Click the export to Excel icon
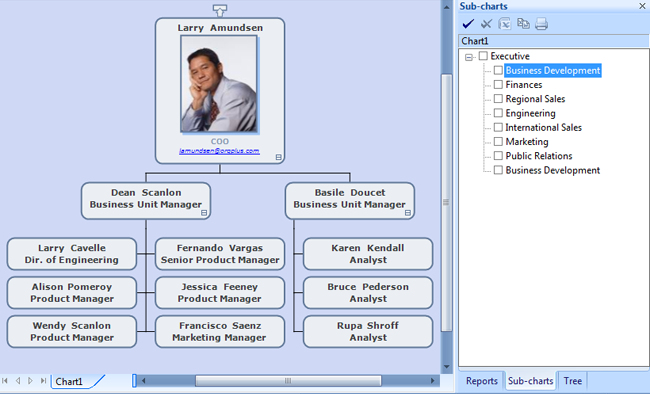Viewport: 650px width, 394px height. (x=504, y=24)
